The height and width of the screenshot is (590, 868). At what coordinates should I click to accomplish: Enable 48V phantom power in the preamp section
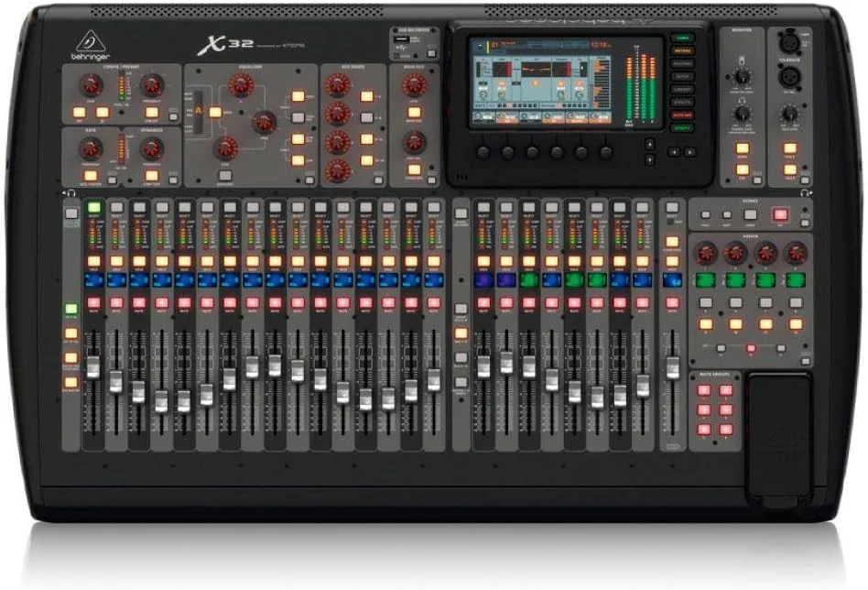pos(80,112)
